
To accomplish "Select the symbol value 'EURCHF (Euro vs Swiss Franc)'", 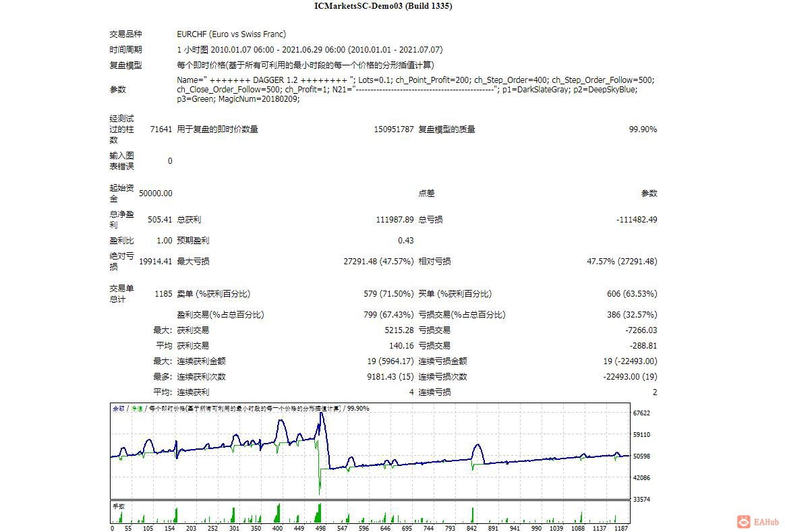I will click(231, 34).
